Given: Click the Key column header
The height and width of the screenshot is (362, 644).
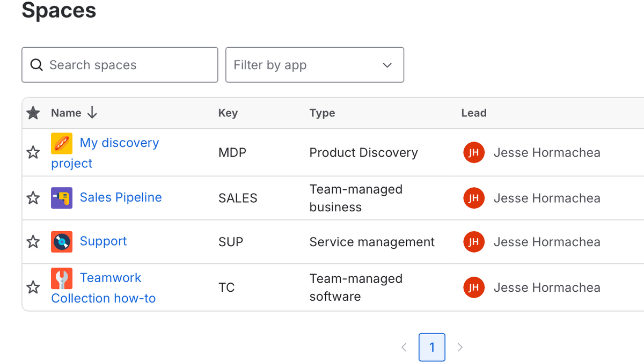Looking at the screenshot, I should [x=228, y=113].
